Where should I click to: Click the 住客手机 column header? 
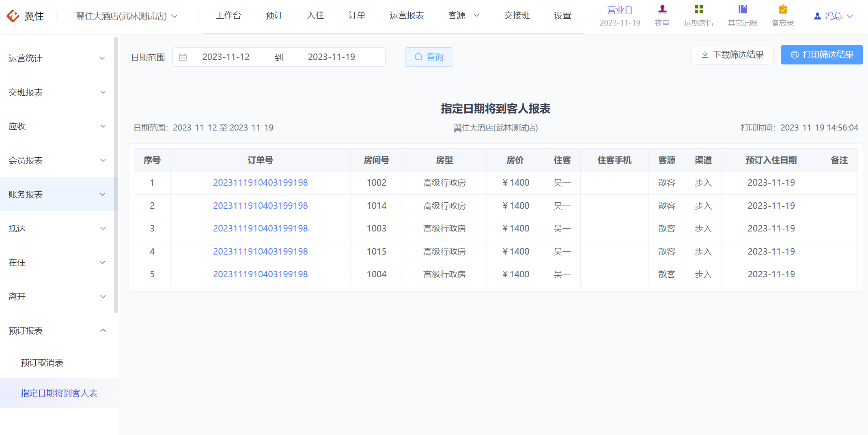pyautogui.click(x=614, y=160)
